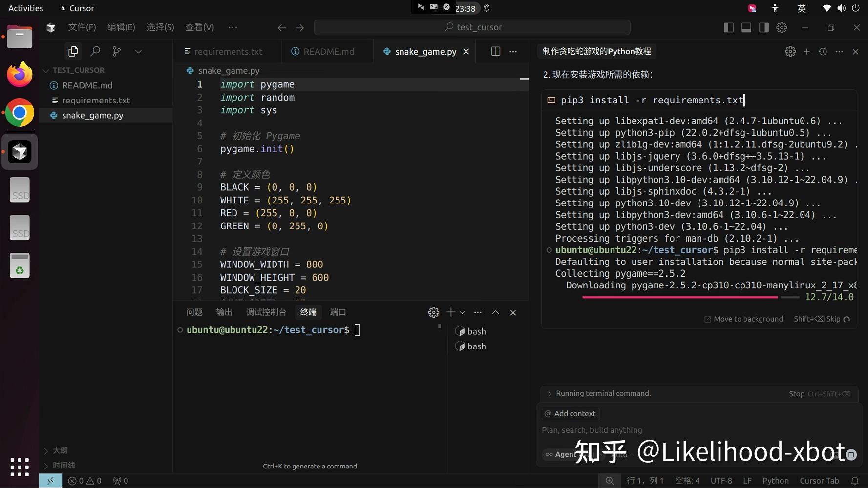Click the forwarded ports status indicator
The image size is (868, 488).
(121, 481)
